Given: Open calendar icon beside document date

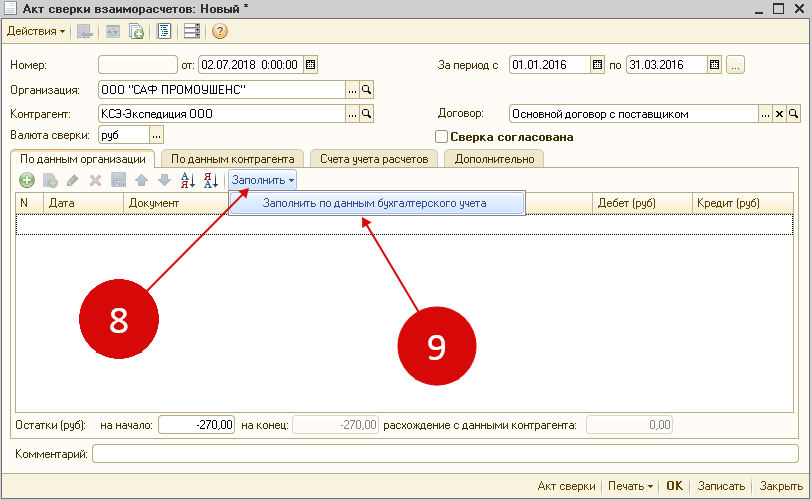Looking at the screenshot, I should tap(310, 65).
